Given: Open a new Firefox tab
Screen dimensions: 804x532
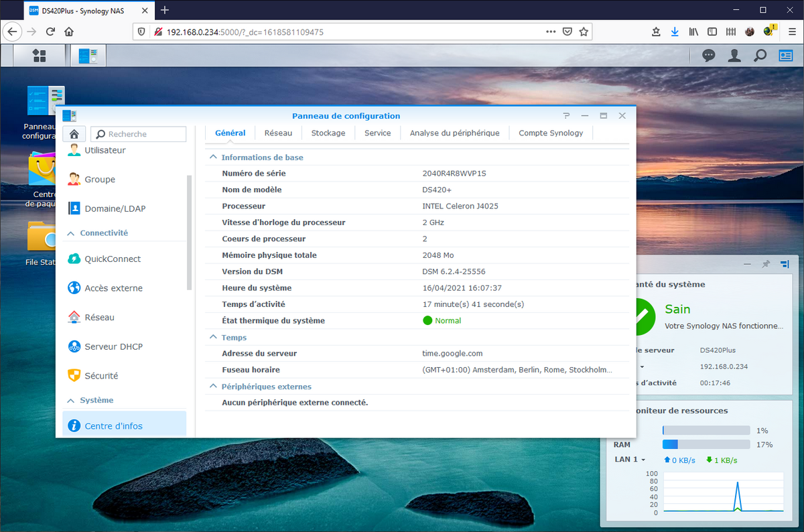Looking at the screenshot, I should coord(165,10).
